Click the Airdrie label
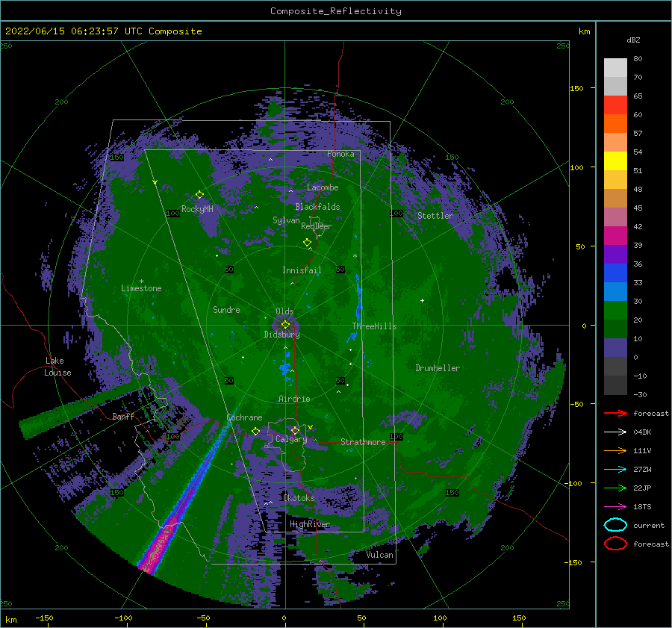This screenshot has height=628, width=672. 294,399
